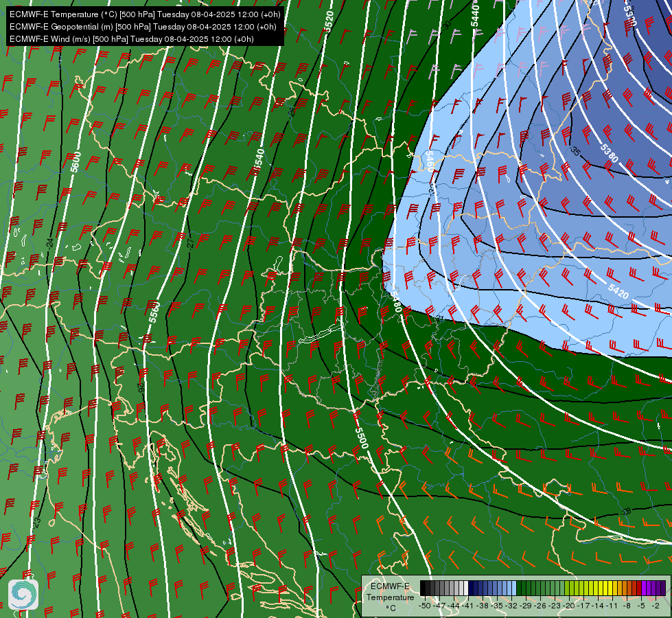Click the -24 isotherm label on the map

point(50,243)
